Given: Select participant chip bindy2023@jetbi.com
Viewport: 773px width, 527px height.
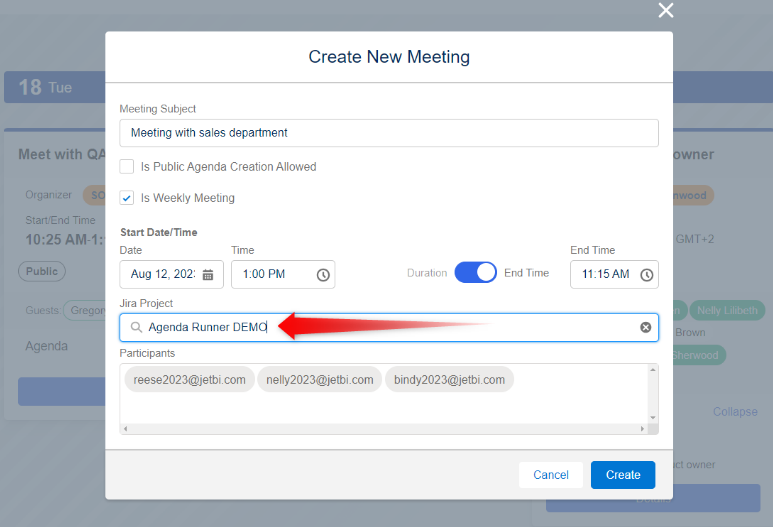Looking at the screenshot, I should pyautogui.click(x=449, y=380).
